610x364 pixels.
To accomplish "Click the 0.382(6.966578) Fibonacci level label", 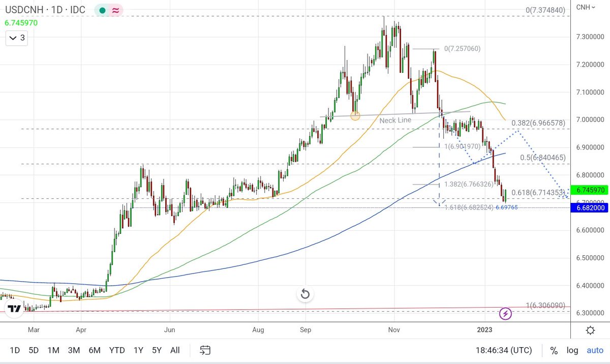I will [x=538, y=123].
